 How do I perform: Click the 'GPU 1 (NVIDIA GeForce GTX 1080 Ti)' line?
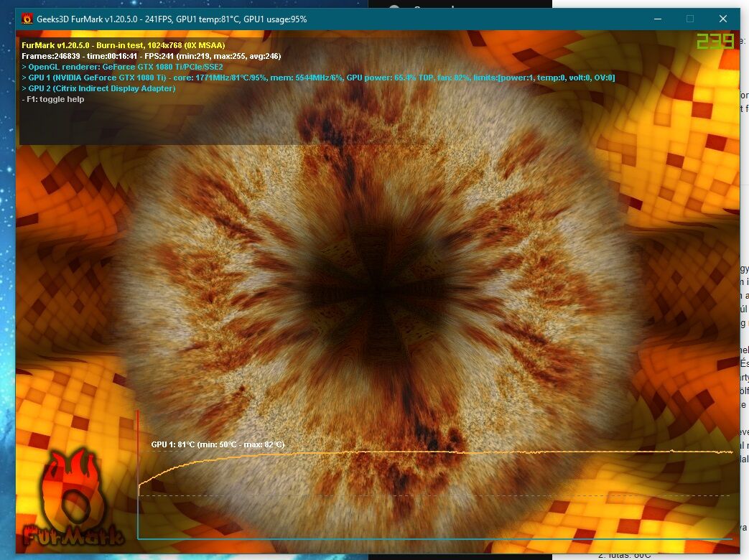click(x=318, y=78)
